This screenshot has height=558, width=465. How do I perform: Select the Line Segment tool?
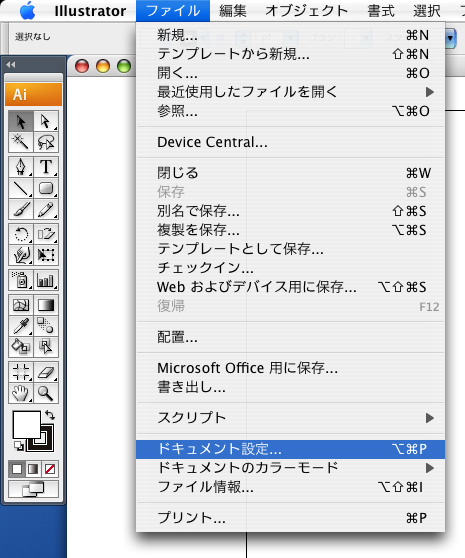point(21,188)
